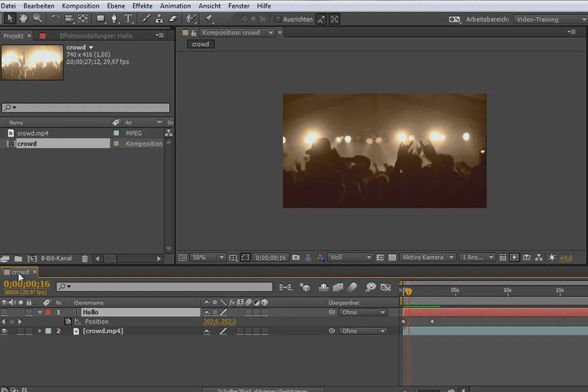This screenshot has width=588, height=392.
Task: Click the exposure value +0,0
Action: 566,258
